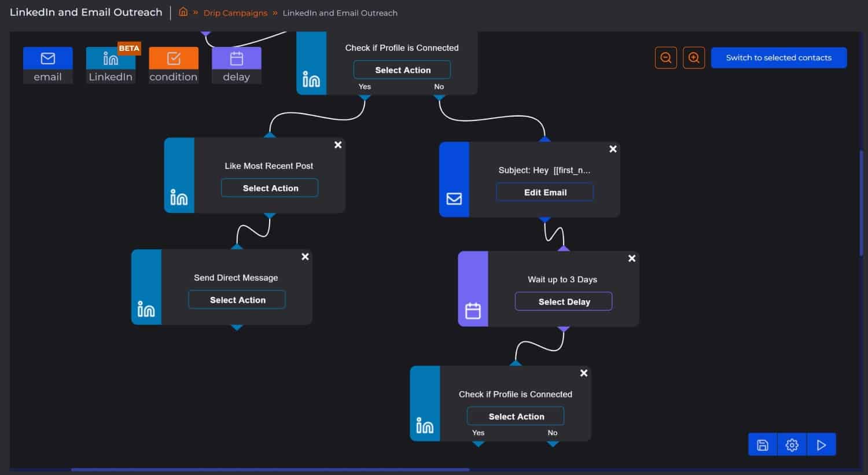Start the campaign with play button

tap(821, 445)
